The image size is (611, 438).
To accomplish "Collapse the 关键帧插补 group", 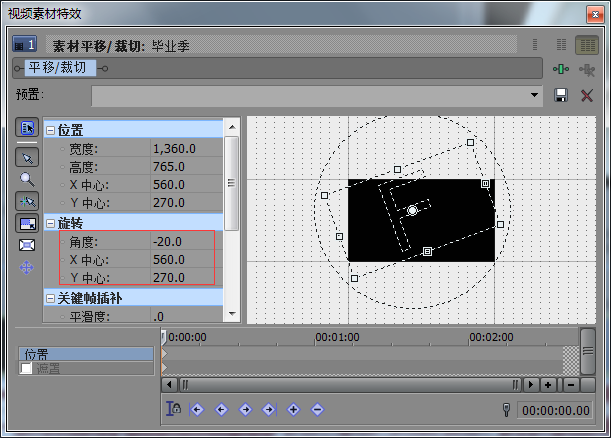I will (x=50, y=297).
